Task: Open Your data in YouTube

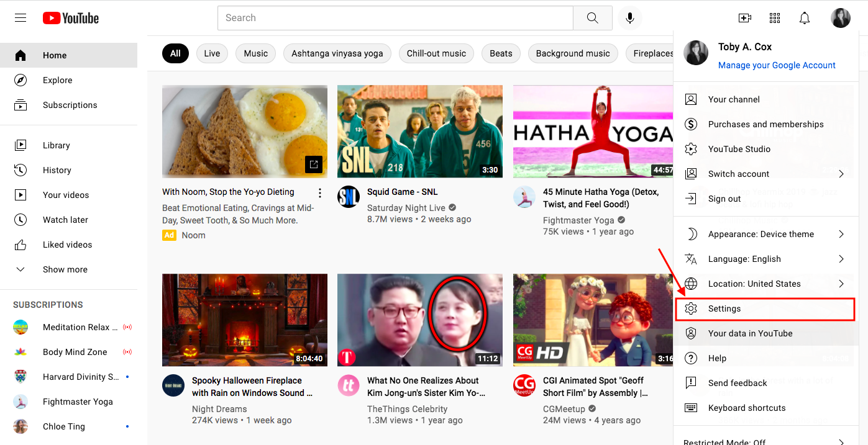Action: pyautogui.click(x=765, y=333)
